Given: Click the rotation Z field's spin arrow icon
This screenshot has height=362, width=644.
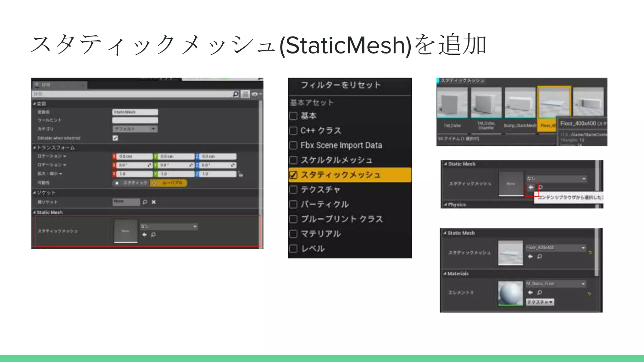Looking at the screenshot, I should click(233, 165).
